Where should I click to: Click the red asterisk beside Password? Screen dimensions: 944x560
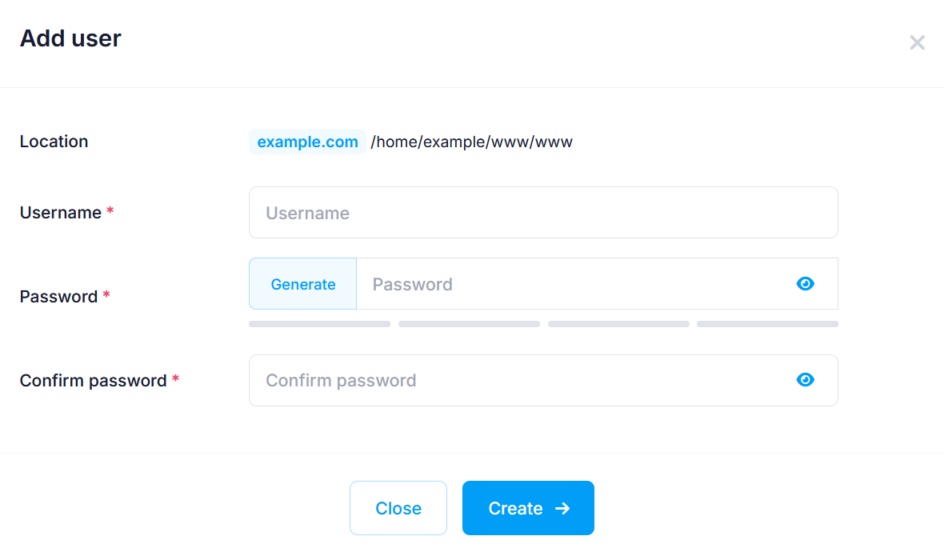tap(106, 295)
